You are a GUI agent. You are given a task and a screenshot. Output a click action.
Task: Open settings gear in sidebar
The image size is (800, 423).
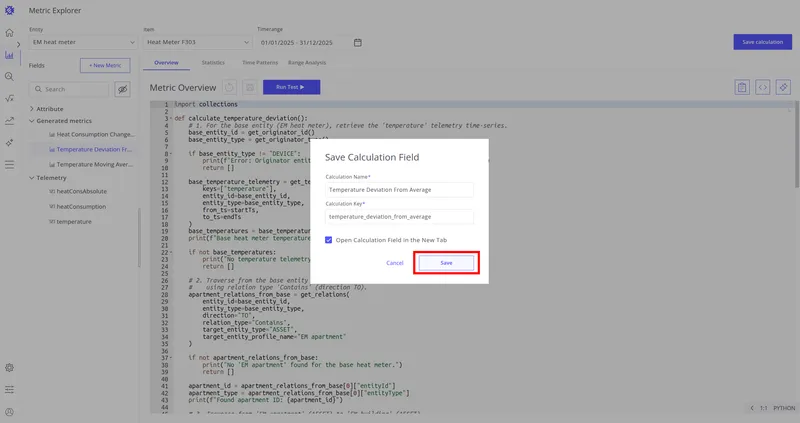coord(9,367)
